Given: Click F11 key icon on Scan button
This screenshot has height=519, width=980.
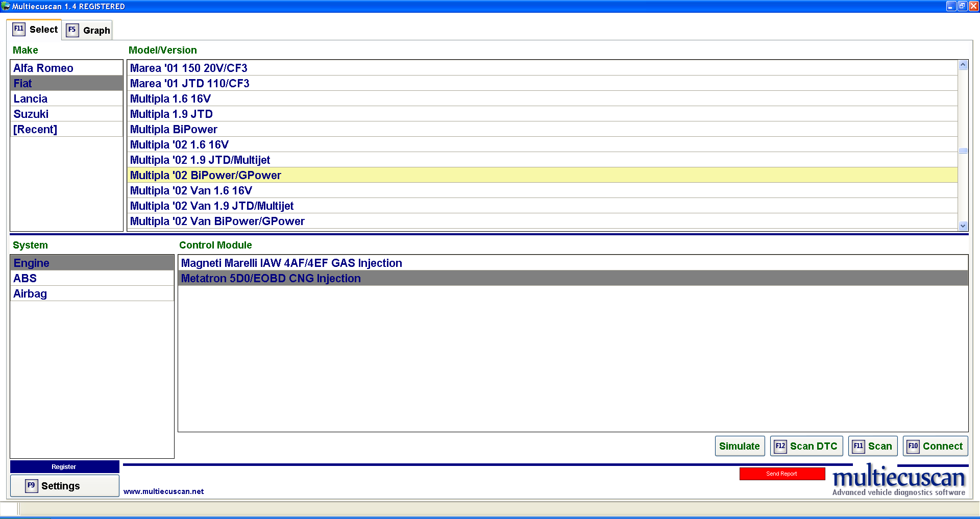Looking at the screenshot, I should point(859,446).
